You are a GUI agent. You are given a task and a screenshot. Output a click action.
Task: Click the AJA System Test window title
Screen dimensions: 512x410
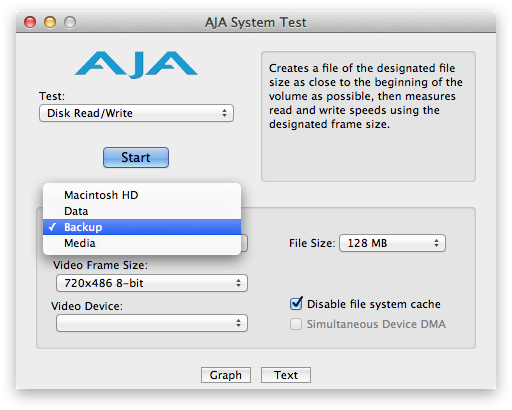point(256,22)
